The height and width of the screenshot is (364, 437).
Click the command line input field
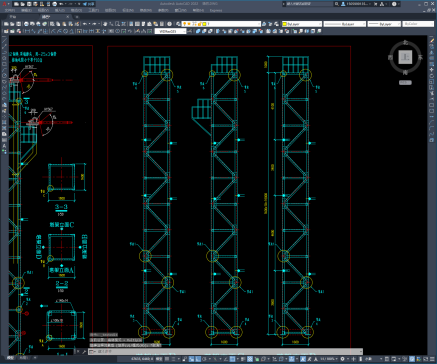pos(226,351)
